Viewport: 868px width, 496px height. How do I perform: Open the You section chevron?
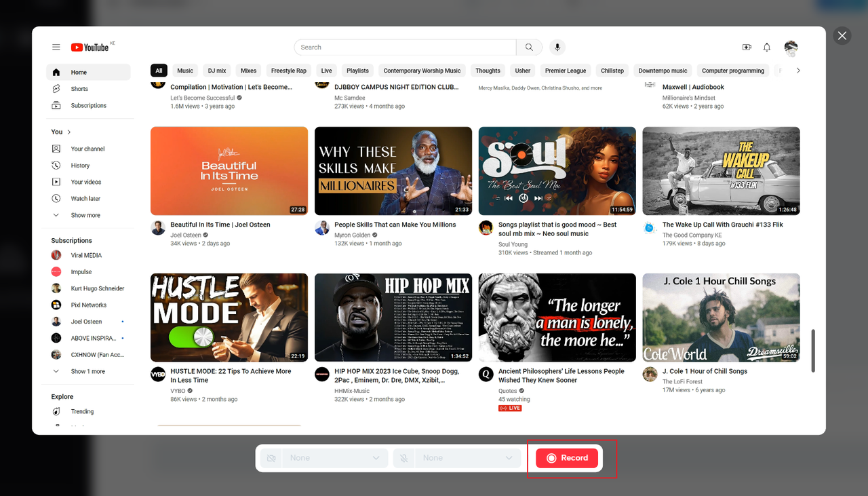(69, 132)
